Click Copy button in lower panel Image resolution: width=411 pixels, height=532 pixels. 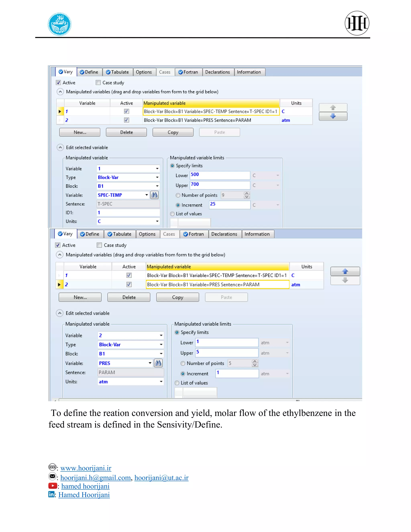pyautogui.click(x=177, y=297)
